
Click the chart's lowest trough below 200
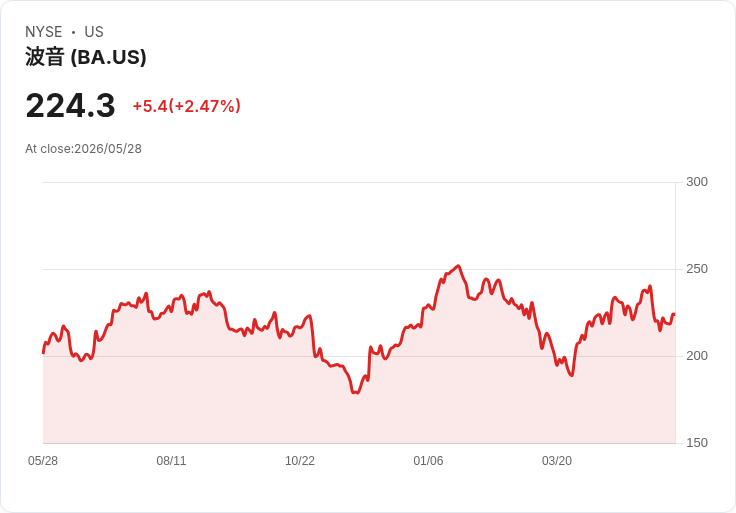pyautogui.click(x=355, y=392)
